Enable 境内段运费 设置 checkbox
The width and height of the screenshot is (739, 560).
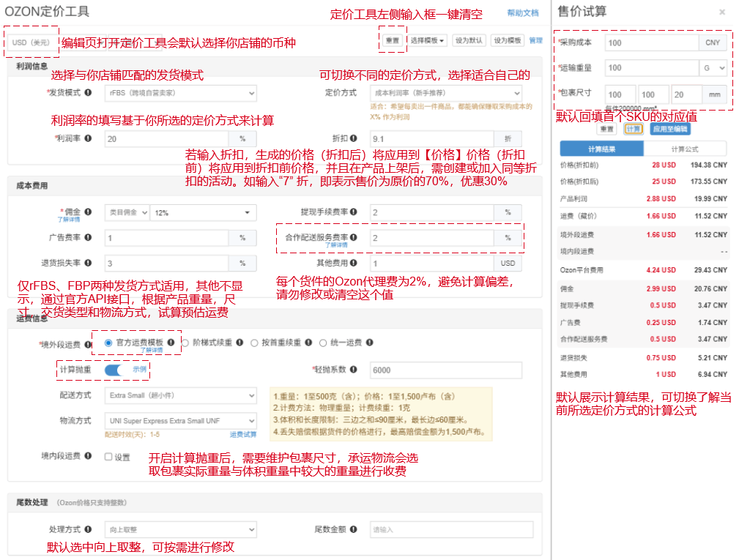click(x=108, y=457)
